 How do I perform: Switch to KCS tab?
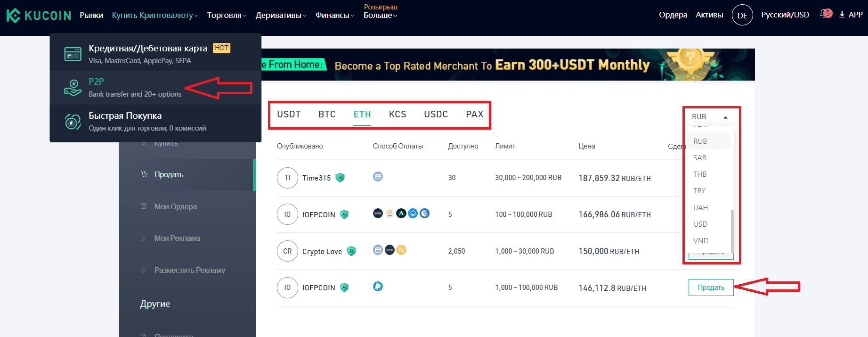pos(397,114)
